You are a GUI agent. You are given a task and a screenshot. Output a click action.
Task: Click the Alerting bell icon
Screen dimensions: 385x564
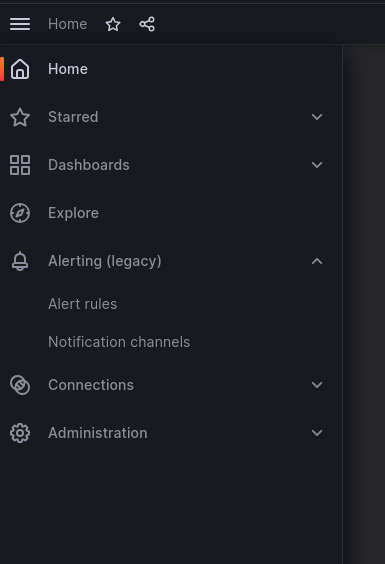tap(20, 261)
